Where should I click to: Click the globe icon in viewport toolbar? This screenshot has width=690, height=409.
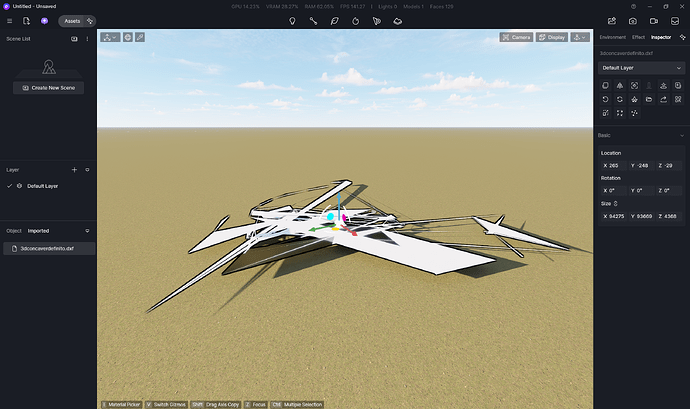point(127,37)
